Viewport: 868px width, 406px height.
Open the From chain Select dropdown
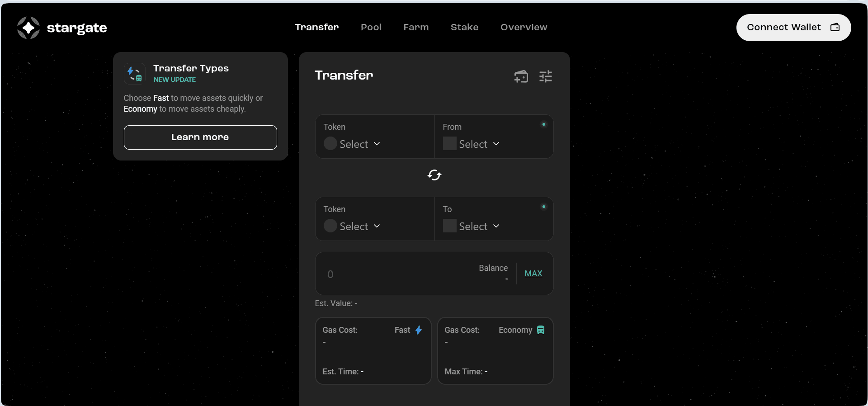tap(472, 144)
